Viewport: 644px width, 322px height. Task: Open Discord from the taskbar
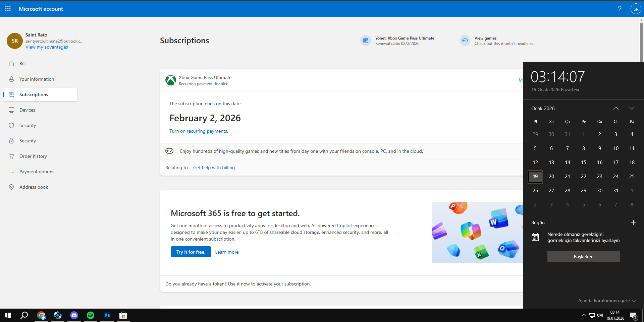[x=74, y=315]
